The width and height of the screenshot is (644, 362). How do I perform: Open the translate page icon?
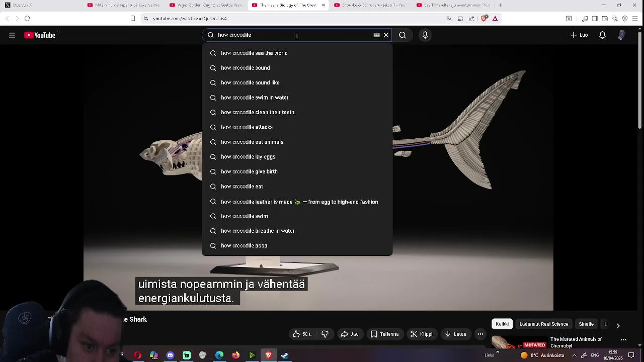click(449, 19)
